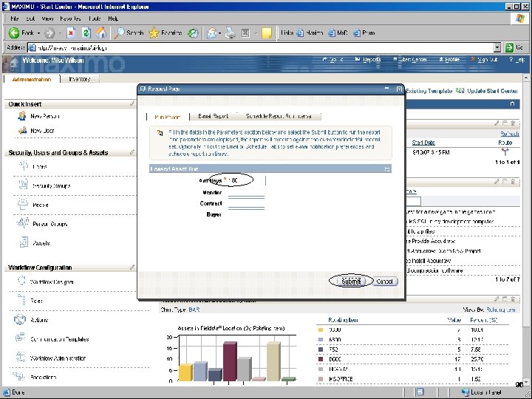Switch to the Administration tab
This screenshot has width=532, height=399.
(x=32, y=79)
